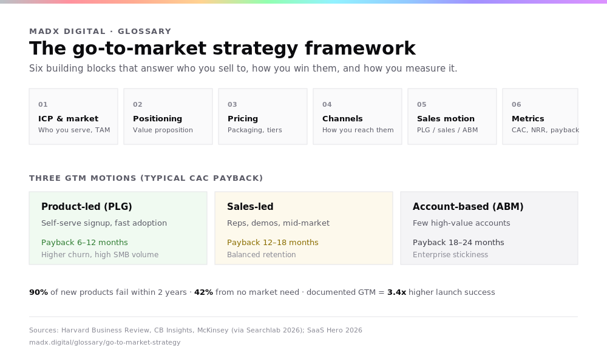Click the '02' number label
The height and width of the screenshot is (364, 607).
137,104
